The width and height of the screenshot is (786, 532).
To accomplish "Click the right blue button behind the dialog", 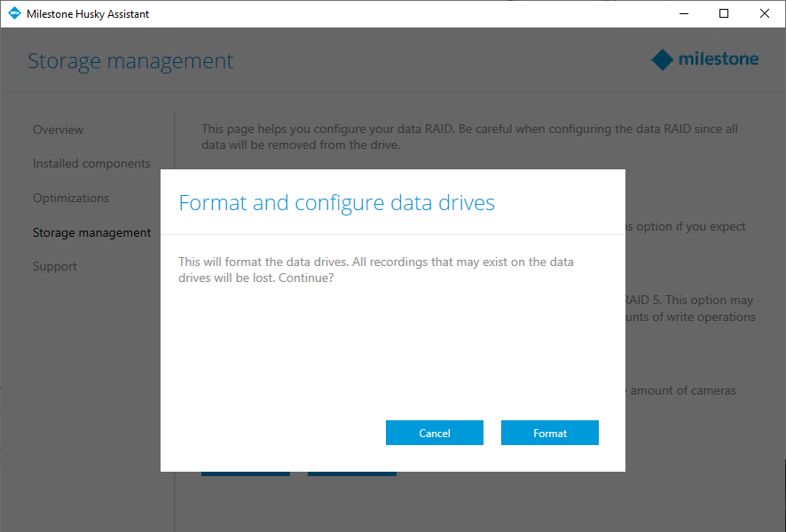I will 352,473.
